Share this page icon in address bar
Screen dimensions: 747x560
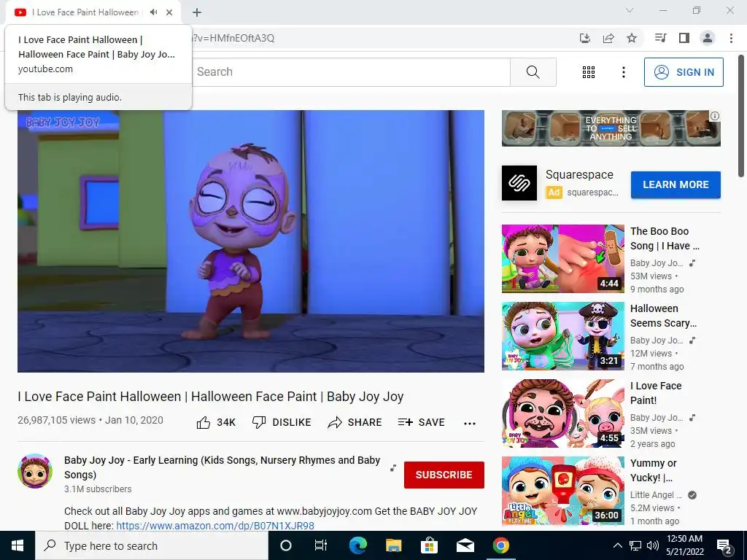click(608, 38)
